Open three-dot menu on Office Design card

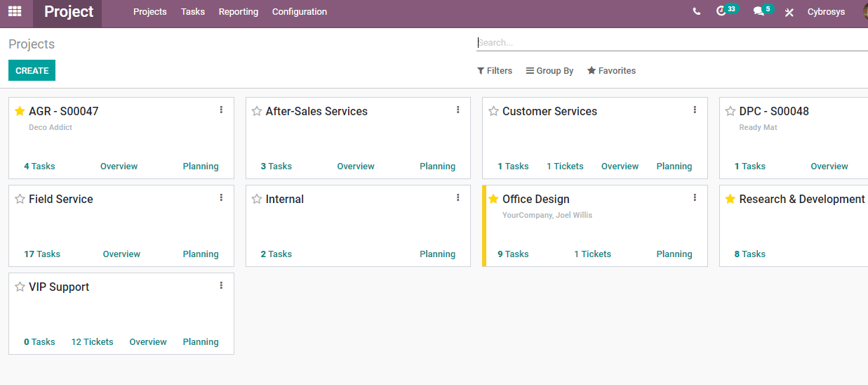[x=695, y=197]
